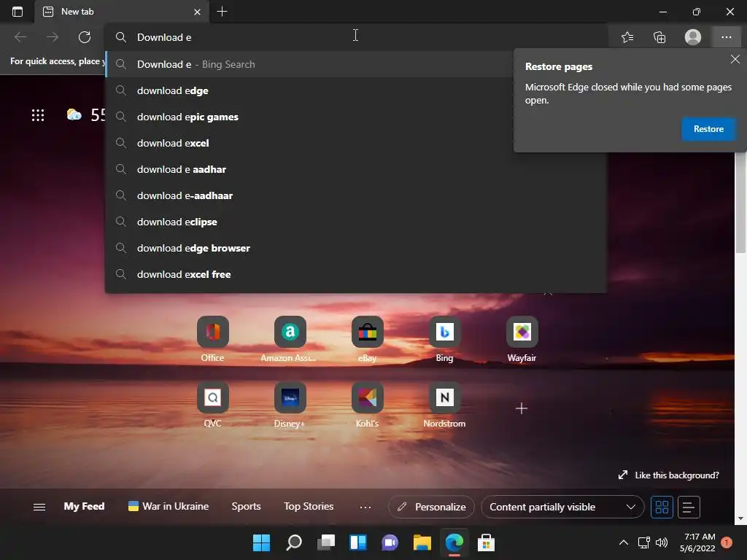Open taskbar Search magnifier
This screenshot has width=747, height=560.
click(293, 542)
